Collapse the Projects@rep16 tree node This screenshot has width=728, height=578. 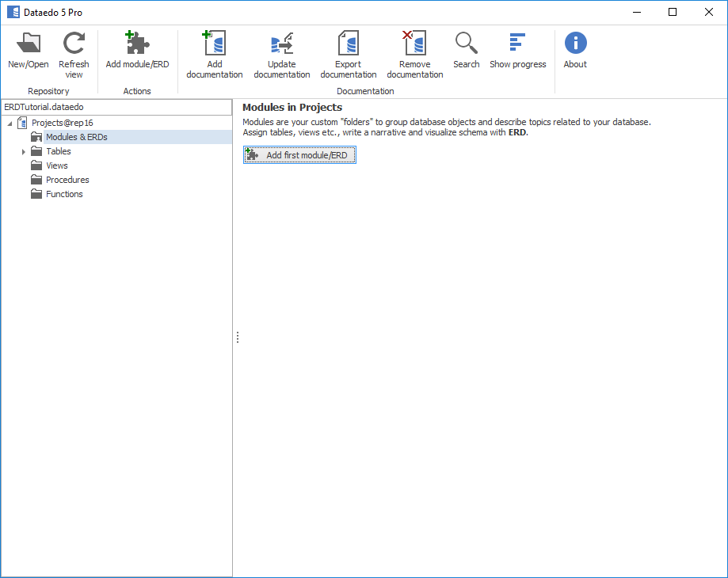[x=10, y=123]
